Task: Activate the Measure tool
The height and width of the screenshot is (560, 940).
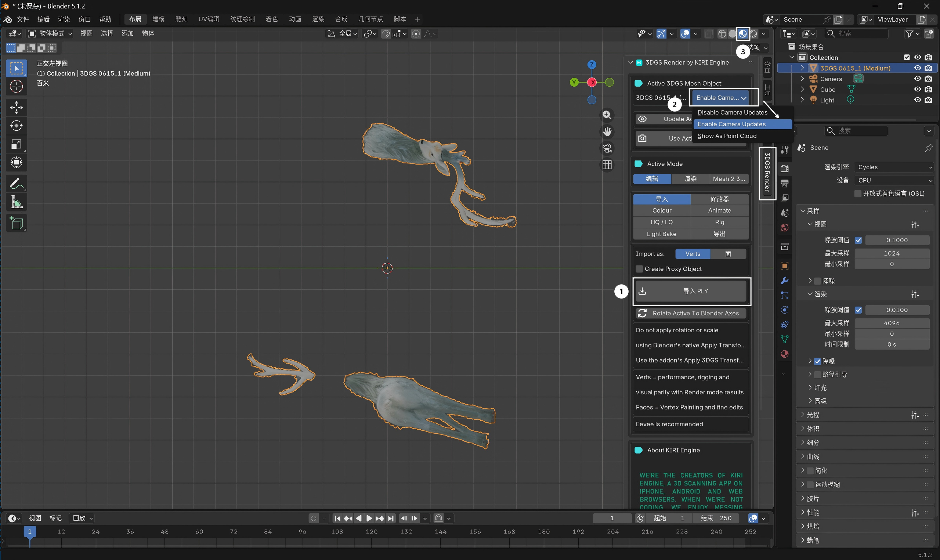Action: tap(16, 202)
